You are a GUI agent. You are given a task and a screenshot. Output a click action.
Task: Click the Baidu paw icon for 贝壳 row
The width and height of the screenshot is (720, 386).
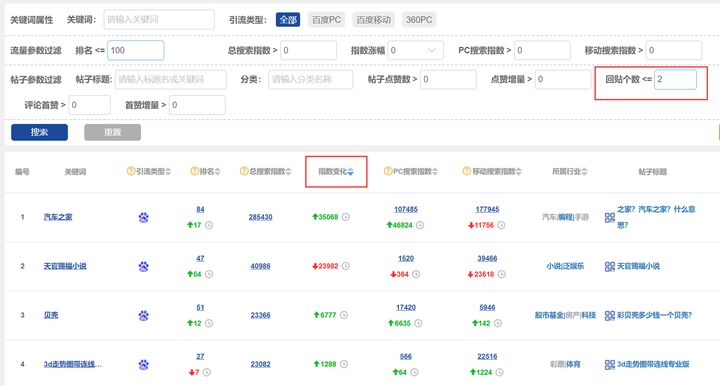tap(143, 315)
